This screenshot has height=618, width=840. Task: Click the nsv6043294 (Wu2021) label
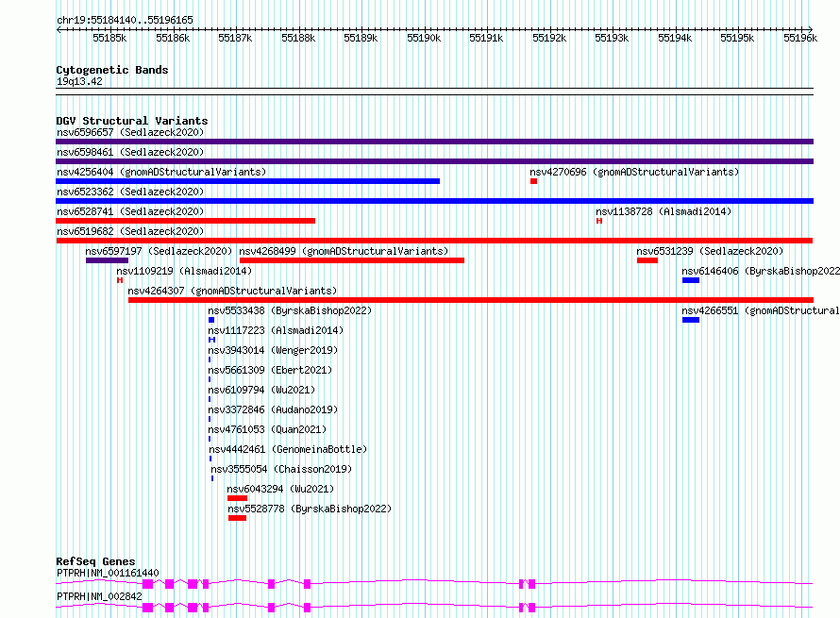tap(280, 489)
